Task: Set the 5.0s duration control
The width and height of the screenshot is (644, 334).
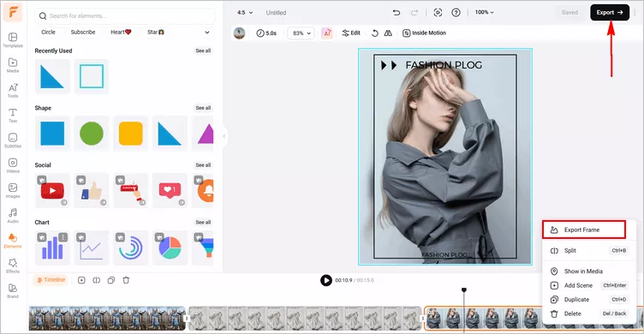Action: [x=266, y=33]
